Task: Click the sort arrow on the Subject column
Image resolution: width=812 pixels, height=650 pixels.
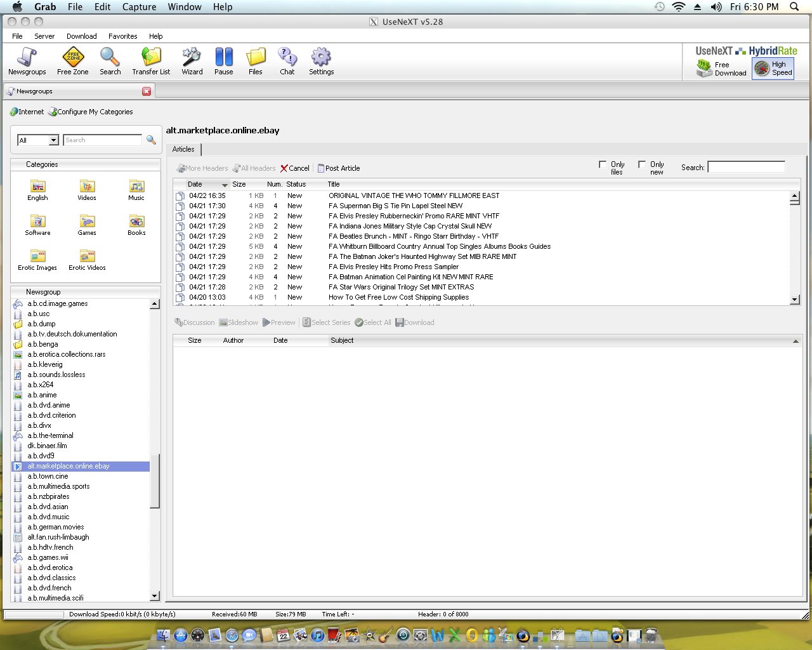Action: (796, 341)
